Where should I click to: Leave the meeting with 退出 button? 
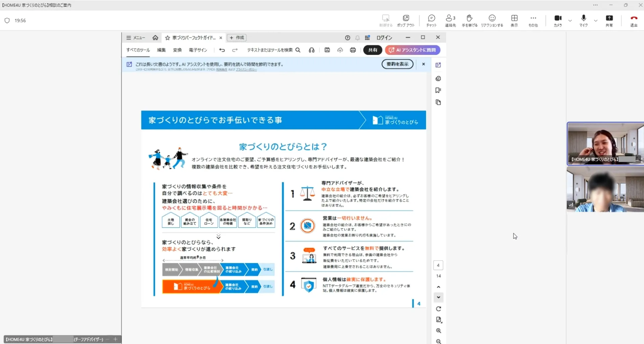(634, 20)
